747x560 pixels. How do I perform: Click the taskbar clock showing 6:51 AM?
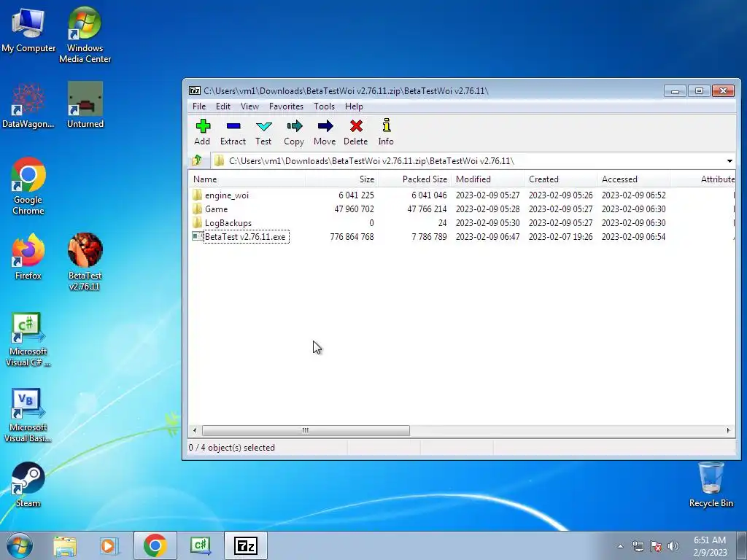[710, 546]
